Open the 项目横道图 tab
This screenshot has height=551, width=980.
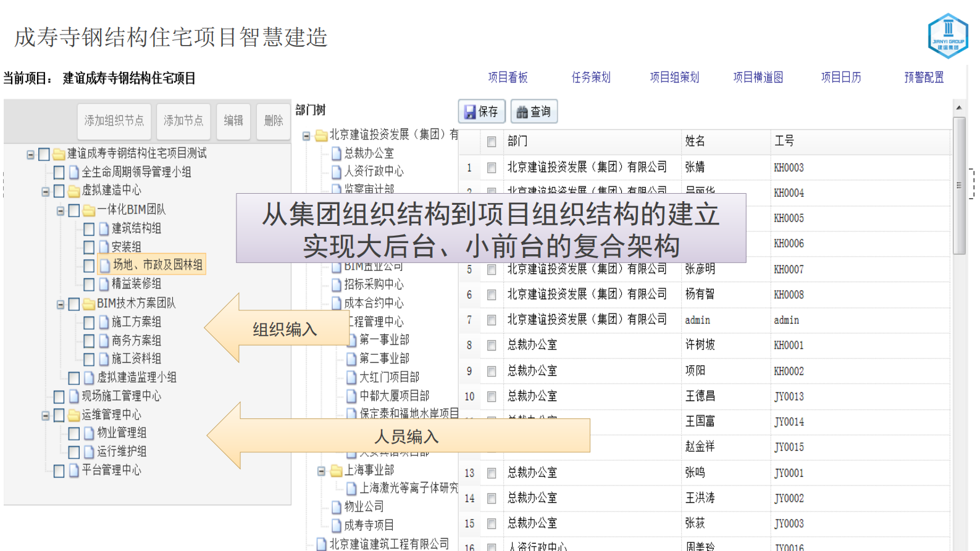click(x=758, y=77)
